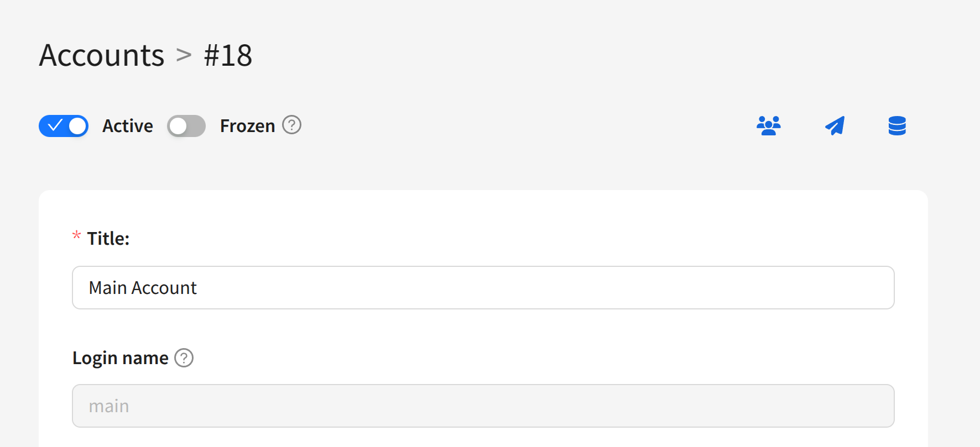Click the #18 account breadcrumb
Viewport: 980px width, 447px height.
[228, 55]
